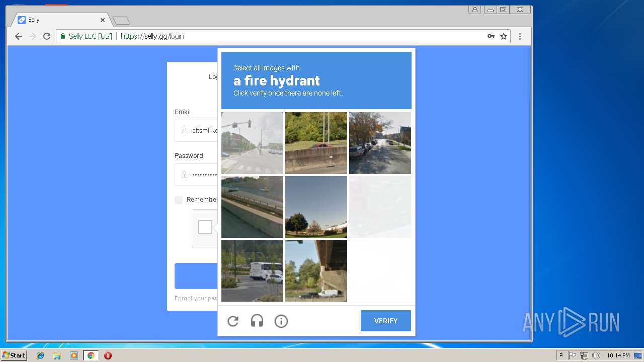Open captcha help info icon

pyautogui.click(x=281, y=321)
